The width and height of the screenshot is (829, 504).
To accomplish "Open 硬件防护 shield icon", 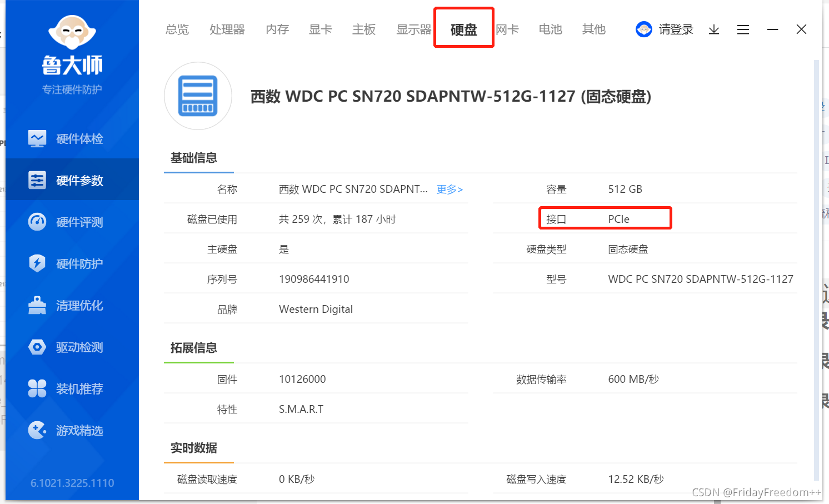I will [x=37, y=263].
